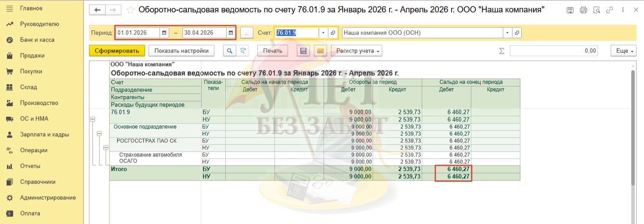The width and height of the screenshot is (644, 224).
Task: Click the back navigation arrow
Action: (97, 10)
